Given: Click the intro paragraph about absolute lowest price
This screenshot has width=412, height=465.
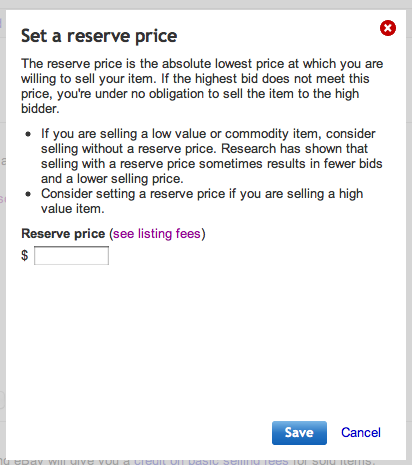Looking at the screenshot, I should click(x=202, y=86).
